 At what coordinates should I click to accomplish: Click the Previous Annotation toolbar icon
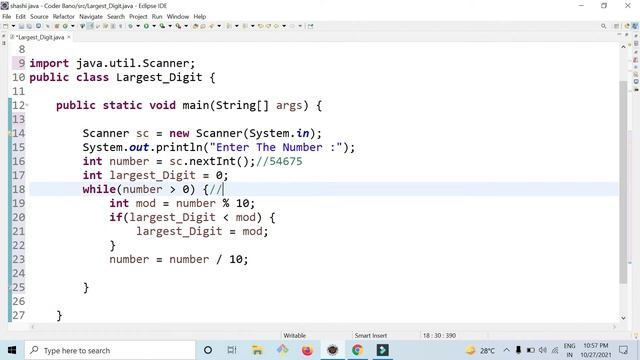pos(245,26)
